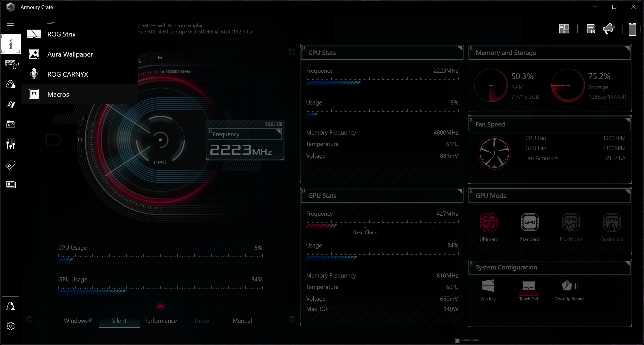Viewport: 644px width, 345px height.
Task: Toggle the Win Key lock
Action: pyautogui.click(x=488, y=290)
